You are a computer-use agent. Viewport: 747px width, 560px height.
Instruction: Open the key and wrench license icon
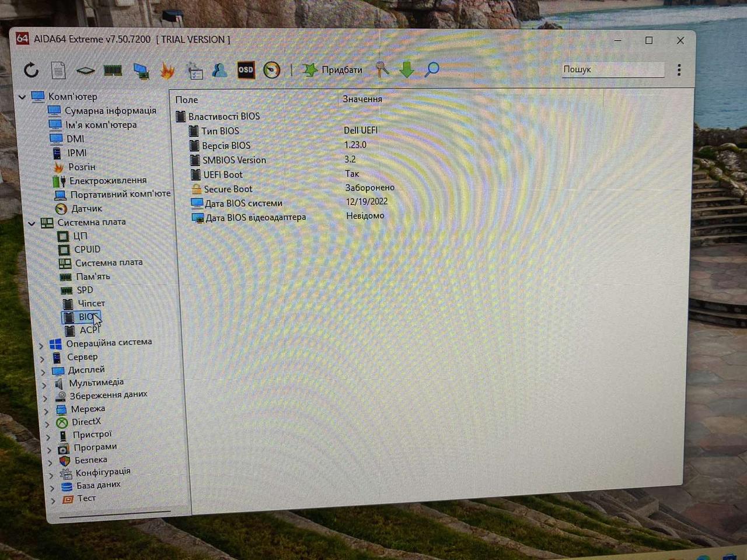(x=382, y=69)
